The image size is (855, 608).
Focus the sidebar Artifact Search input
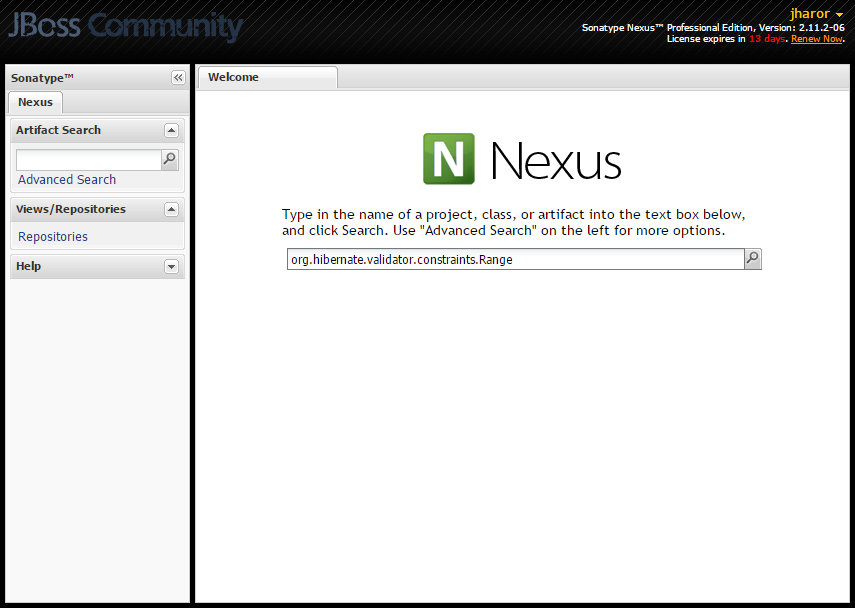[x=89, y=160]
